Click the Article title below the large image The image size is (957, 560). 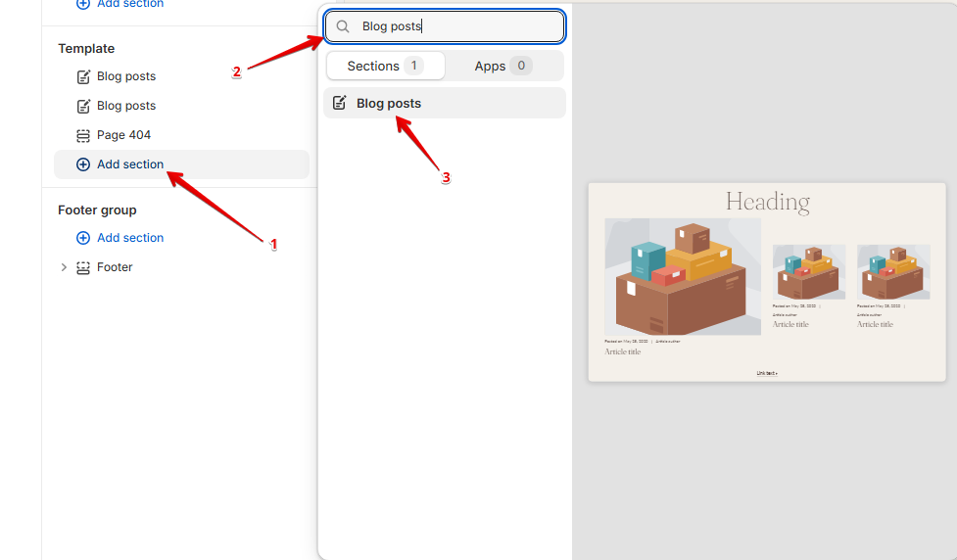623,351
